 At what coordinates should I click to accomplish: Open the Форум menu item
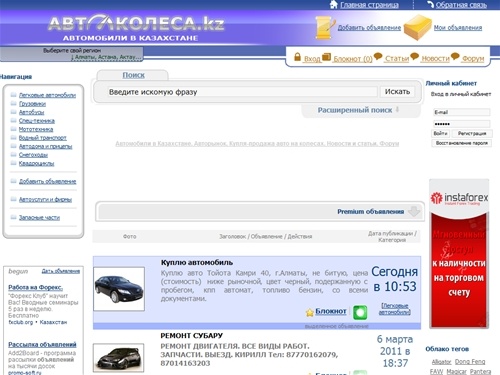click(473, 59)
